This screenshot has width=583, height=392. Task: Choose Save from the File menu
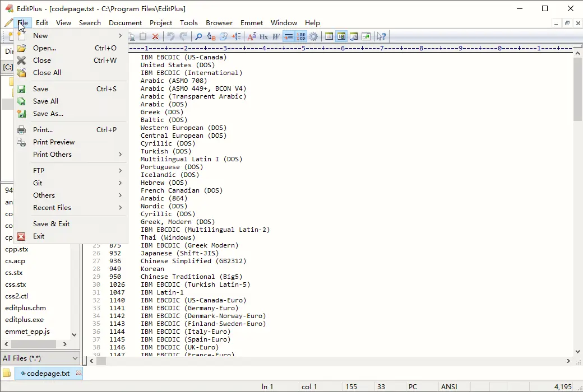click(71, 89)
